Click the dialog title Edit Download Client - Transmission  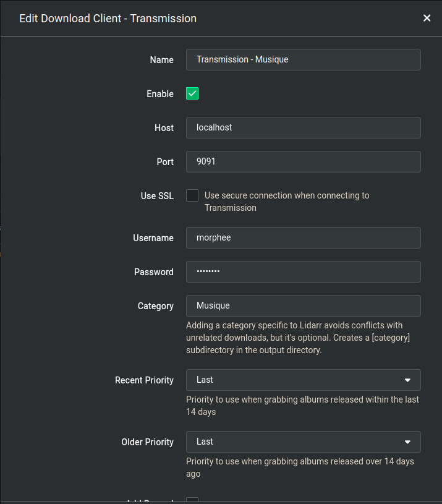click(x=108, y=19)
